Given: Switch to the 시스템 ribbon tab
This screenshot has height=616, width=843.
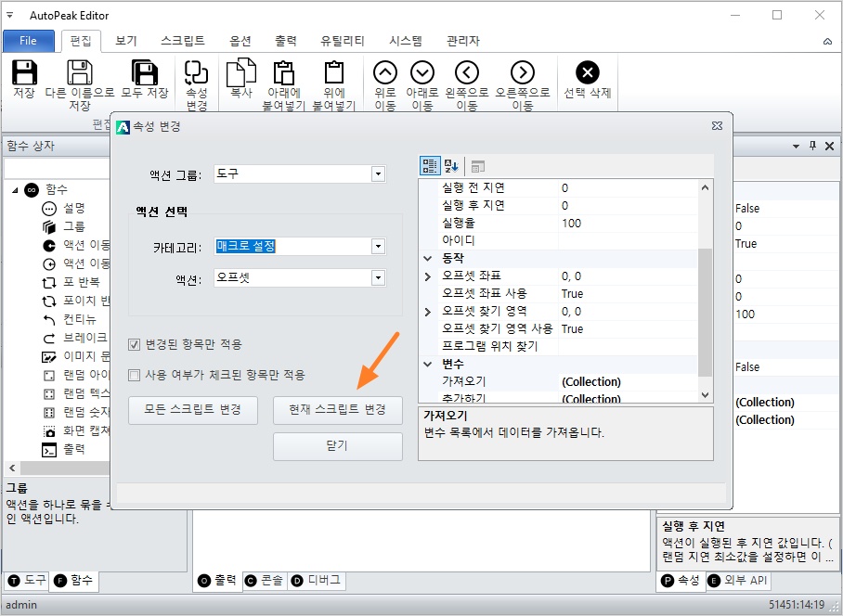Looking at the screenshot, I should tap(406, 41).
